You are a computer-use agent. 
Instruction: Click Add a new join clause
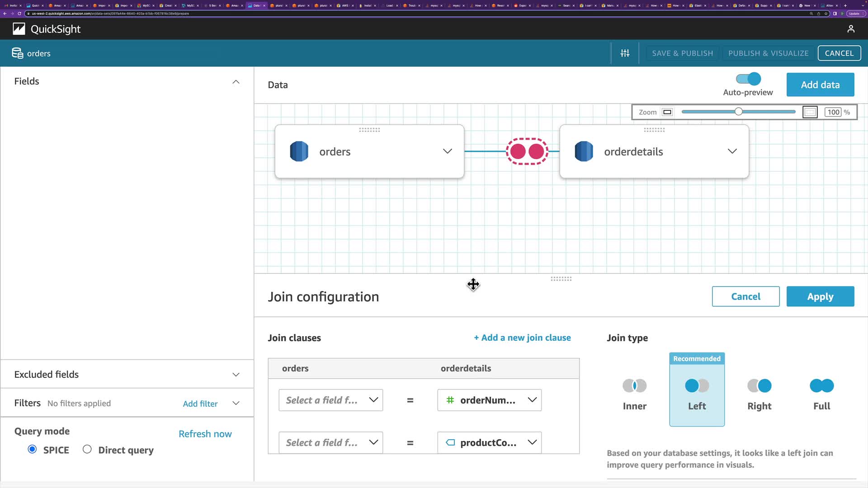(522, 338)
